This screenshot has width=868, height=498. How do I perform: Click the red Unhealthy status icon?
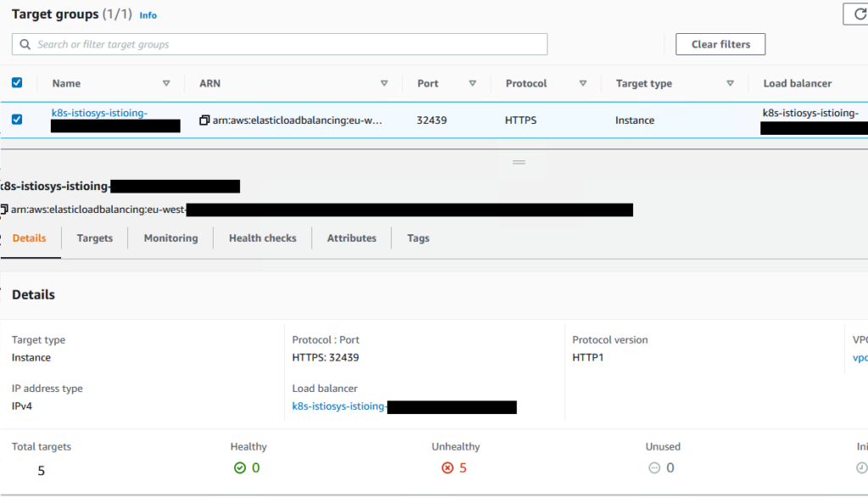pyautogui.click(x=448, y=467)
